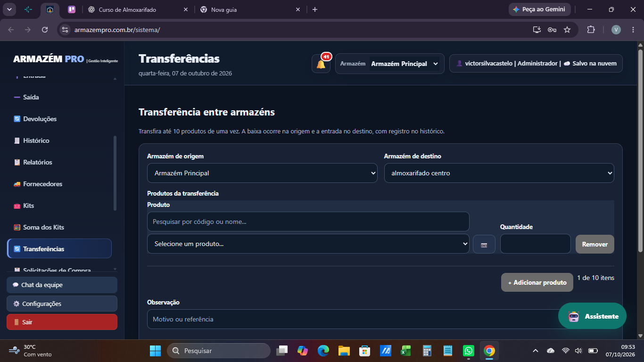Launch Microsoft Edge from the taskbar
This screenshot has height=362, width=644.
323,351
